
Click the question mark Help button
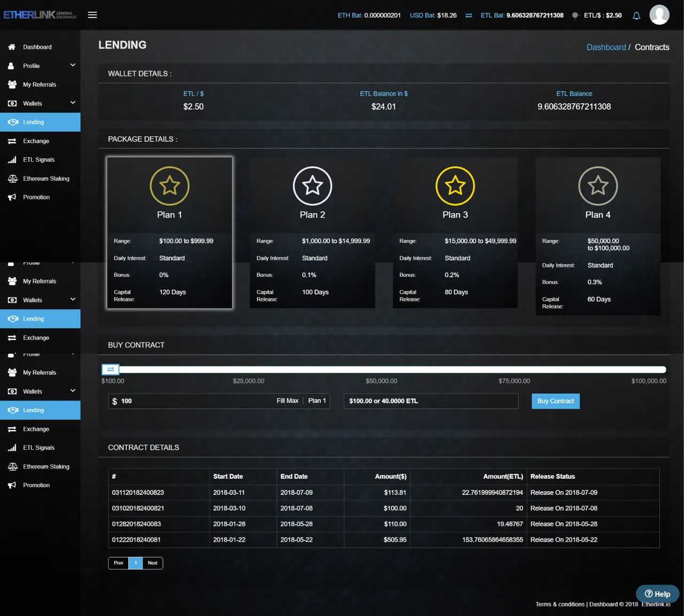(x=657, y=594)
